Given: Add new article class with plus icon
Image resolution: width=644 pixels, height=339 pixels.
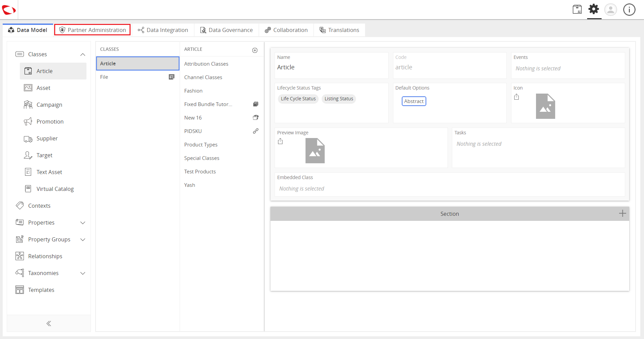Looking at the screenshot, I should tap(255, 50).
